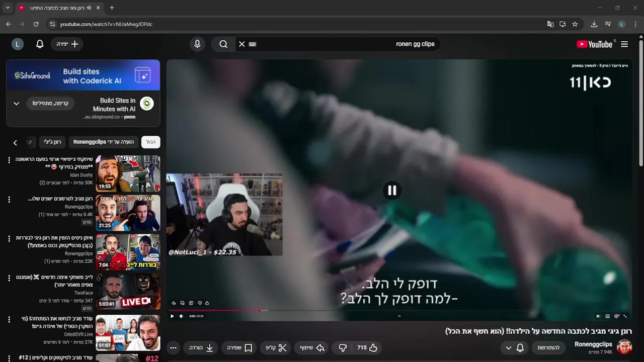
Task: Open options menu for 21:25 reaction video
Action: pos(9,200)
